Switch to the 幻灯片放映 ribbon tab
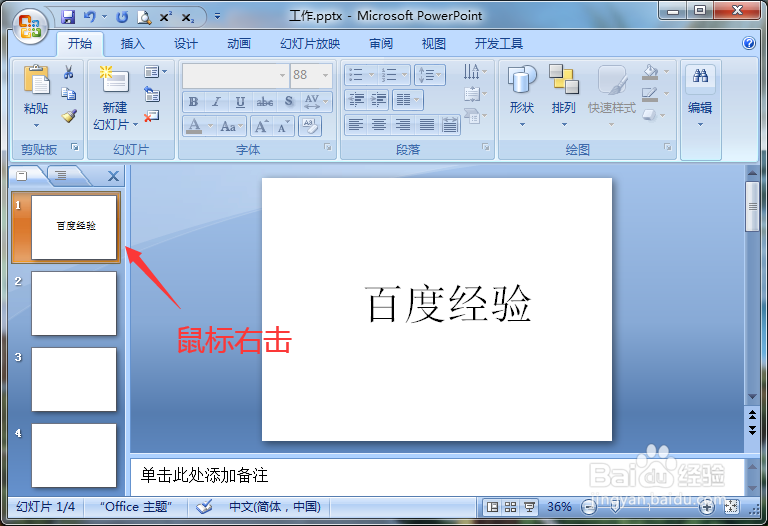The width and height of the screenshot is (768, 526). click(x=310, y=44)
